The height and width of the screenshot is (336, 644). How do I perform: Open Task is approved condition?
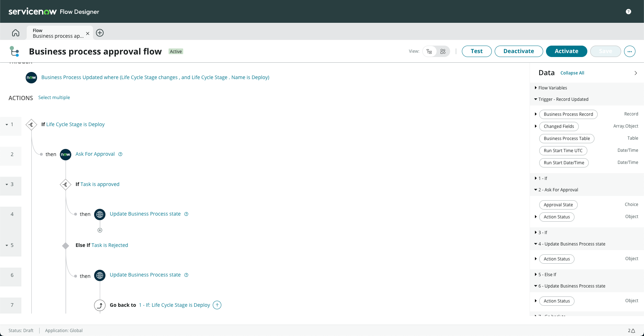pyautogui.click(x=100, y=184)
